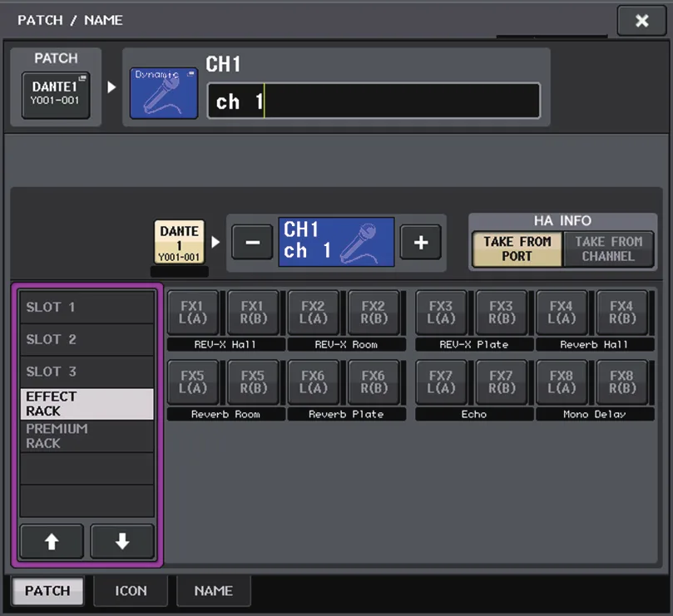This screenshot has height=616, width=673.
Task: Patch FX7 L(A) output
Action: click(x=441, y=382)
